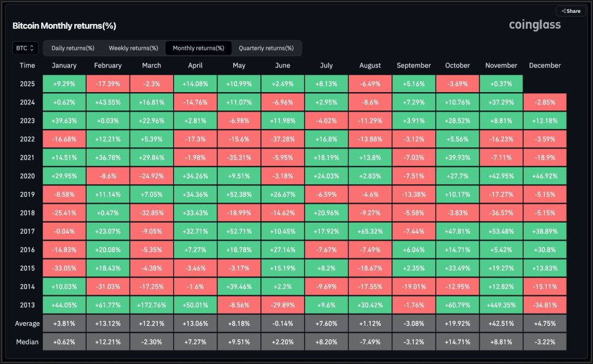The height and width of the screenshot is (364, 593).
Task: Click the Time column header
Action: pos(27,66)
